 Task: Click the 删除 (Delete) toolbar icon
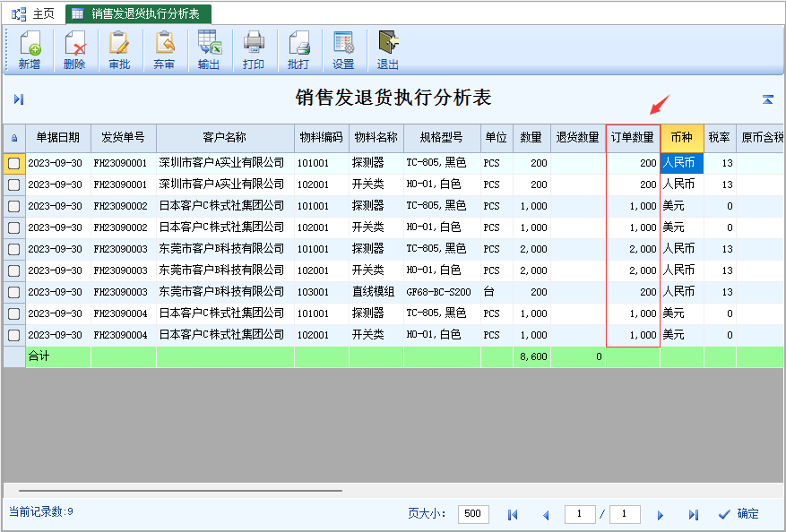(x=74, y=49)
